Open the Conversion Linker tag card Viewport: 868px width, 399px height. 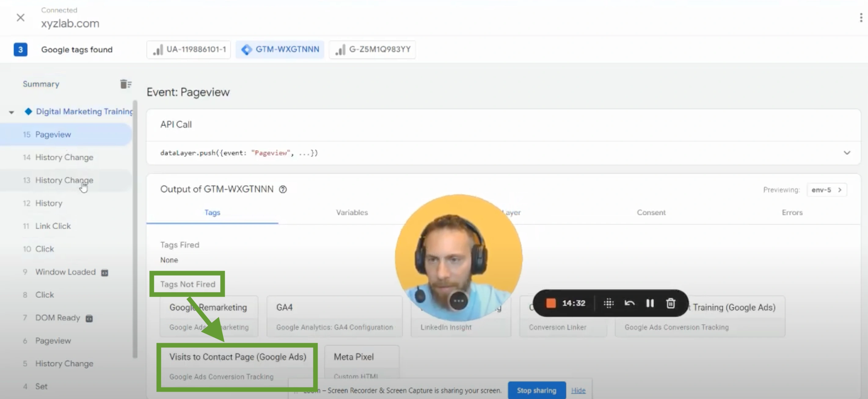[563, 327]
